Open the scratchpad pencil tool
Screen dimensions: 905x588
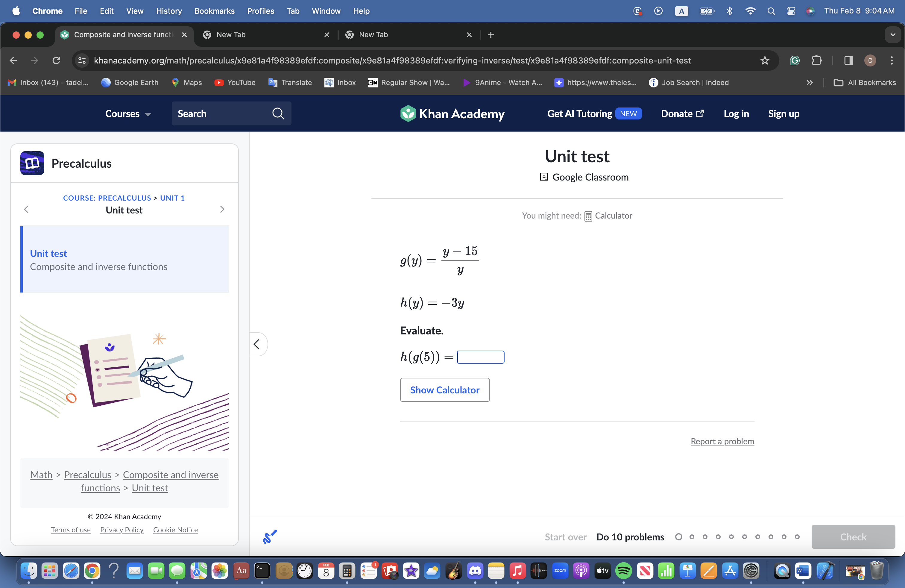tap(270, 537)
